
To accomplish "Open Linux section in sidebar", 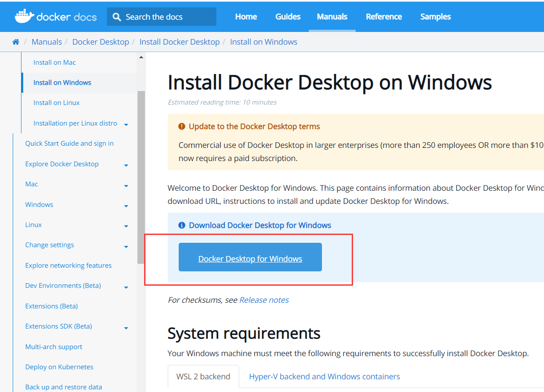I will 33,225.
